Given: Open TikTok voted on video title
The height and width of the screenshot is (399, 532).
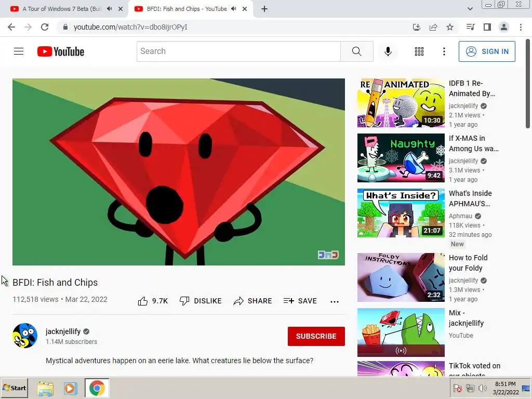Looking at the screenshot, I should point(474,369).
